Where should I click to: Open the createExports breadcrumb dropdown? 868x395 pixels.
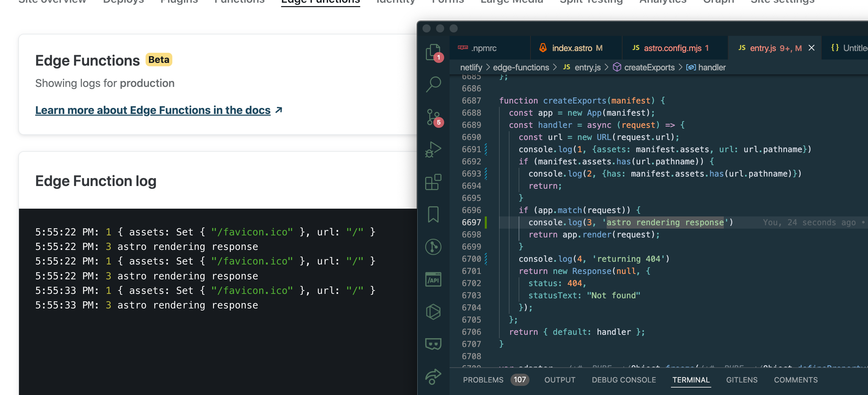click(x=649, y=67)
